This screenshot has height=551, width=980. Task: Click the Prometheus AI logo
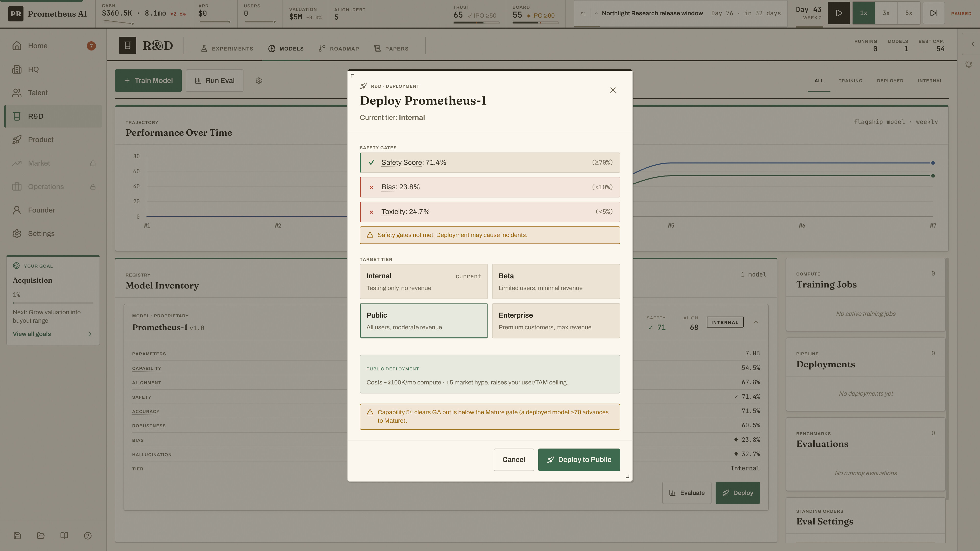point(16,14)
